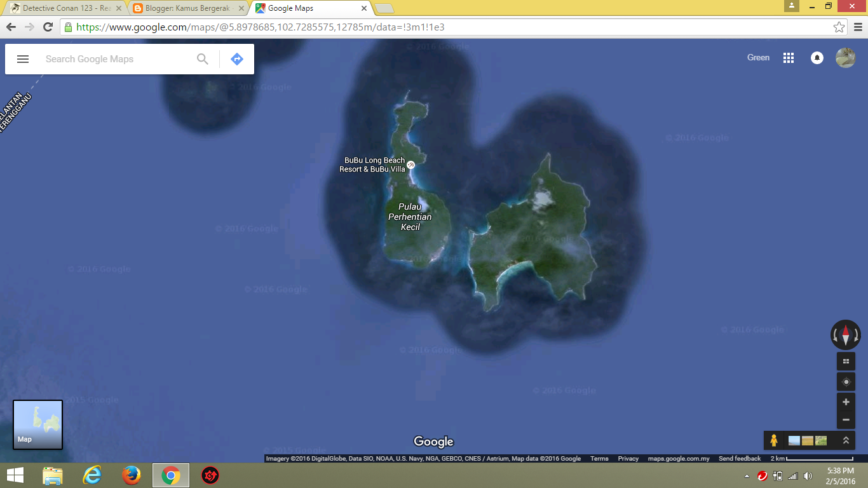This screenshot has height=488, width=868.
Task: Close the Google Maps tab
Action: pos(364,9)
